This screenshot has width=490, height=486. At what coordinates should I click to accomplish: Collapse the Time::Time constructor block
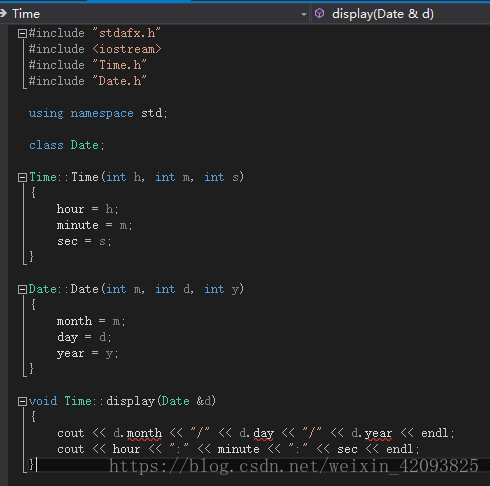(22, 177)
